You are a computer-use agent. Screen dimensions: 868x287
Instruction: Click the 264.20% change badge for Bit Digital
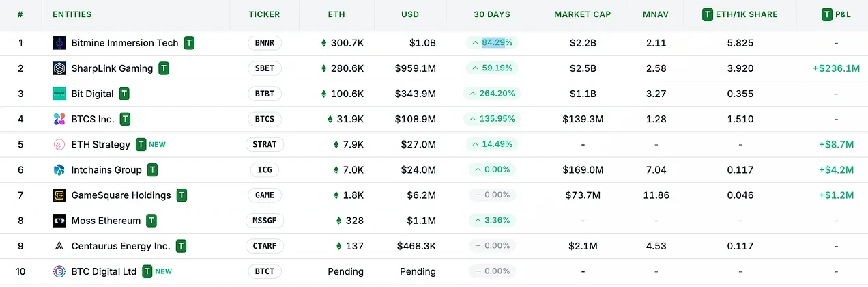[x=492, y=94]
